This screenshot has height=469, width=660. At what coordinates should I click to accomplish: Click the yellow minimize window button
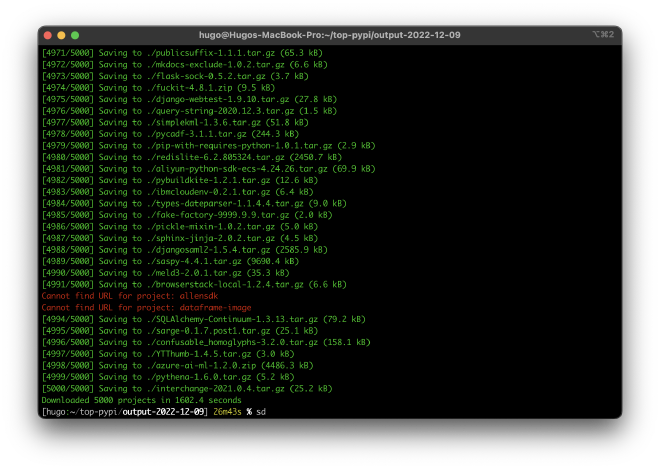61,35
